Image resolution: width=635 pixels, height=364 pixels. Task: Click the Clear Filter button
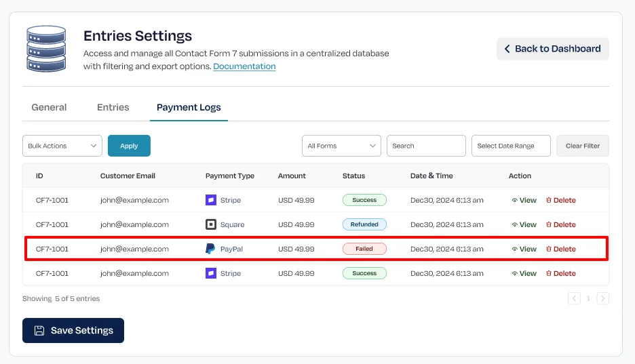tap(583, 146)
